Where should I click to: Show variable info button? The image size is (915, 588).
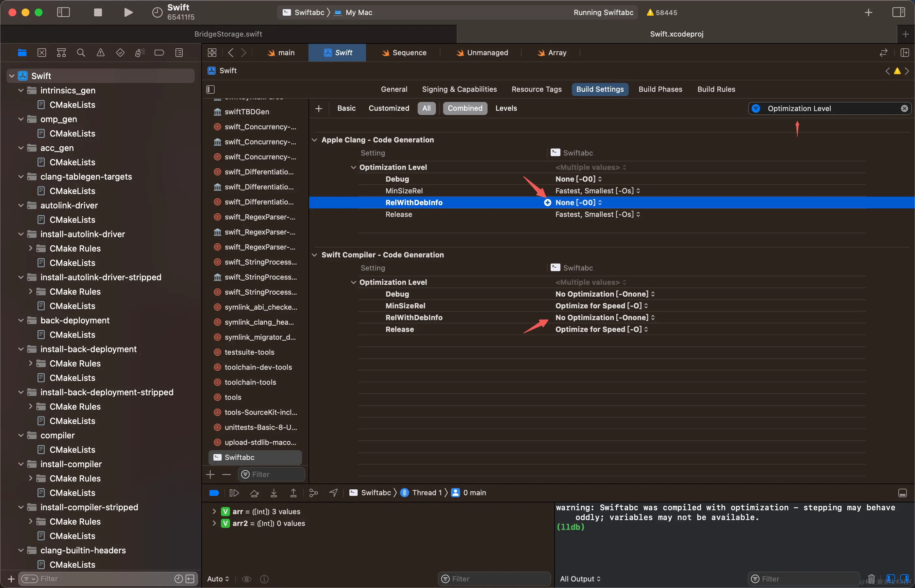264,579
